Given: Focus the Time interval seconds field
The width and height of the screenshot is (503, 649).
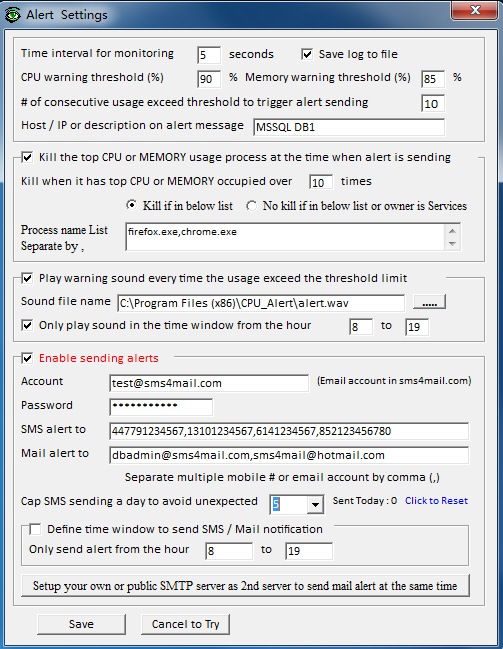Looking at the screenshot, I should click(209, 55).
